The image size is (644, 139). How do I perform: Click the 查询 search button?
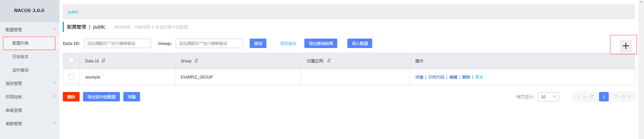click(258, 43)
